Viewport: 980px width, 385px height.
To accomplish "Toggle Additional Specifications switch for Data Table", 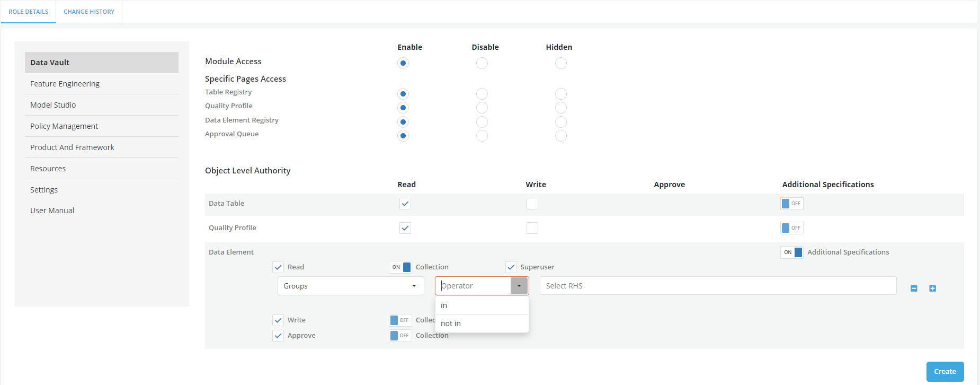I will point(791,204).
